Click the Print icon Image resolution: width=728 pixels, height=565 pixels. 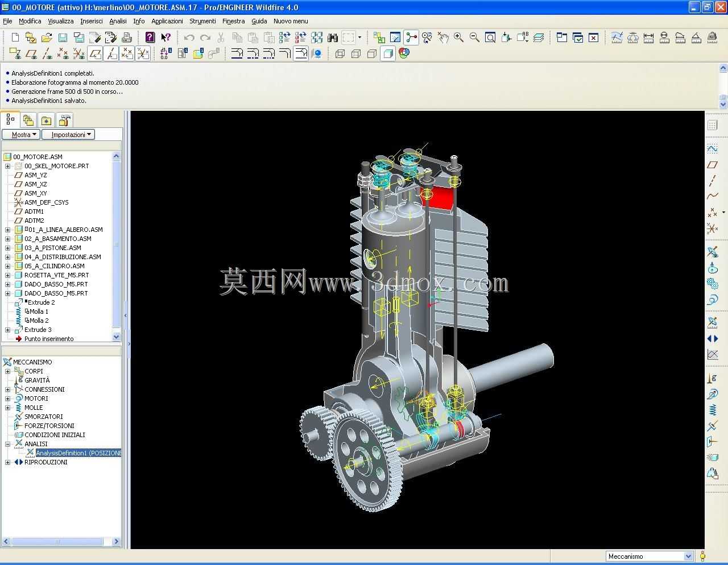pos(126,38)
